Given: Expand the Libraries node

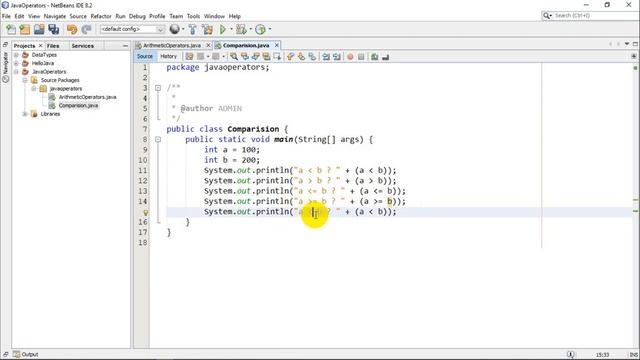Looking at the screenshot, I should point(25,114).
